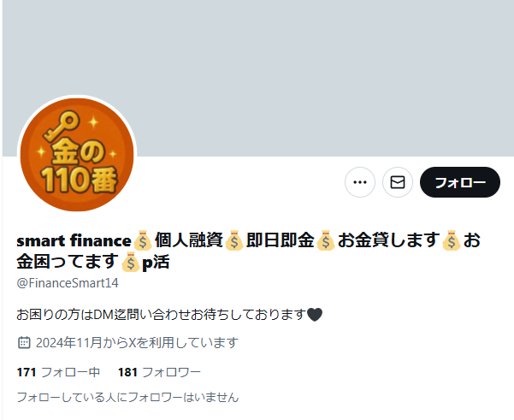Image resolution: width=514 pixels, height=420 pixels.
Task: Click money bag emoji after お金貸します
Action: 452,240
